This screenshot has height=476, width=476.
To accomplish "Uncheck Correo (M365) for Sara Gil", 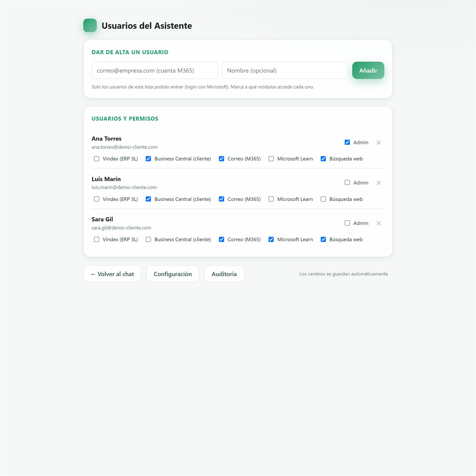I will pos(221,239).
